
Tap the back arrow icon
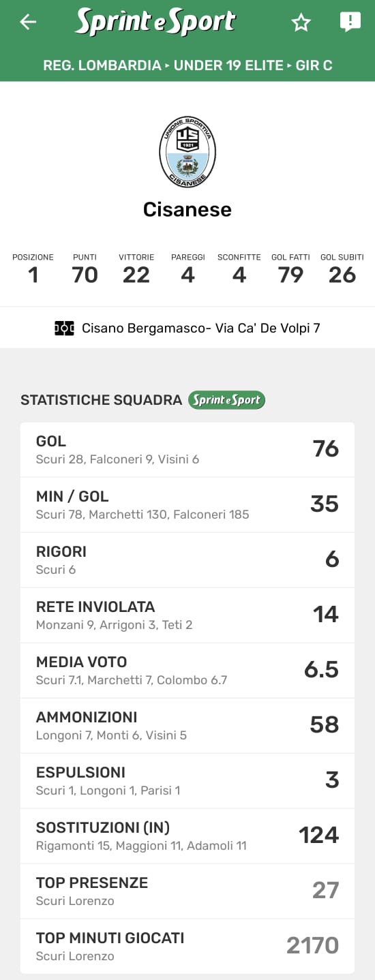tap(28, 22)
